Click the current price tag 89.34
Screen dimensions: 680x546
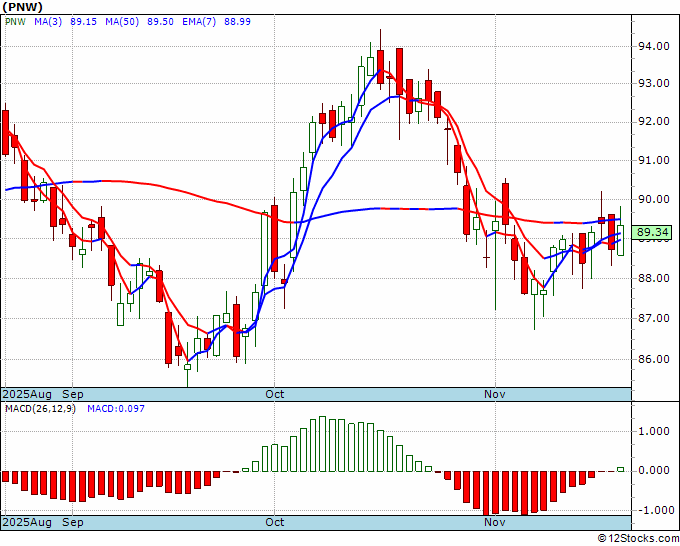click(652, 232)
